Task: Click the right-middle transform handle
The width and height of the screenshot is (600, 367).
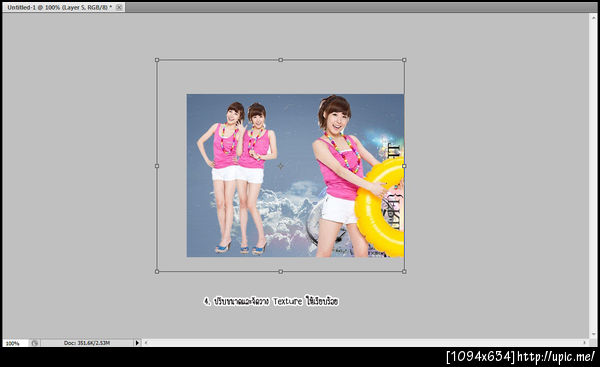Action: point(404,166)
